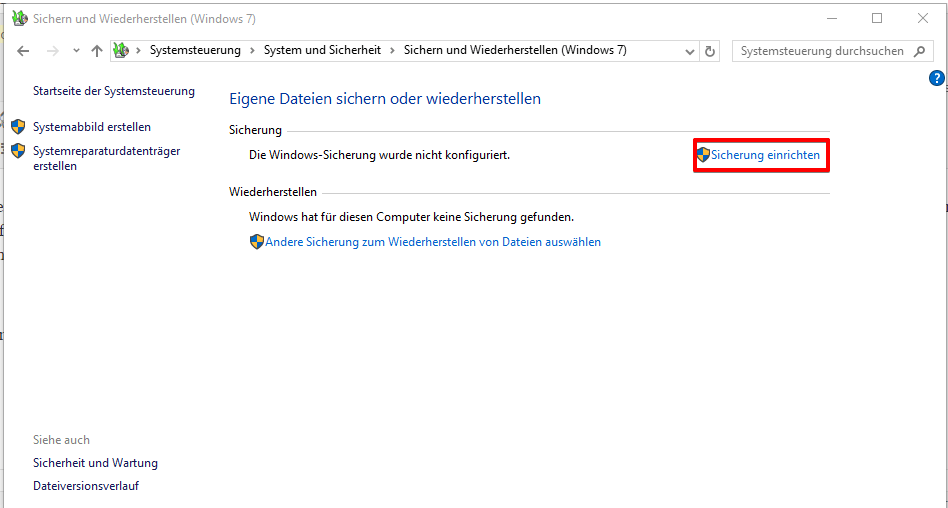The height and width of the screenshot is (508, 948).
Task: Click the search magnifier icon
Action: [920, 51]
